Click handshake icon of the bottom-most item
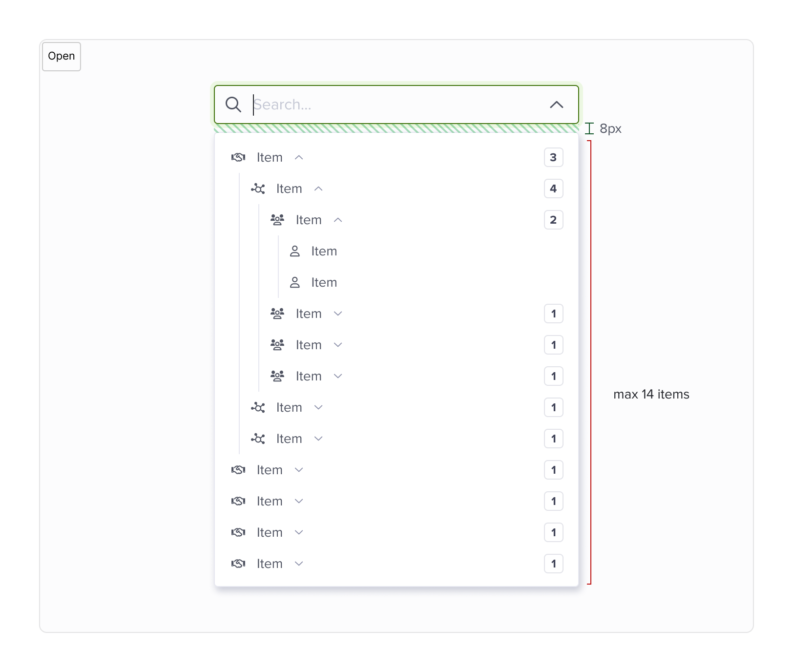 coord(238,564)
